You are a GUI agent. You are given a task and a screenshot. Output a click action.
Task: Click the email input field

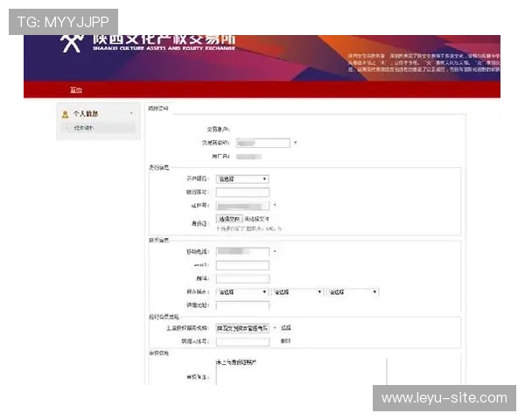[242, 265]
